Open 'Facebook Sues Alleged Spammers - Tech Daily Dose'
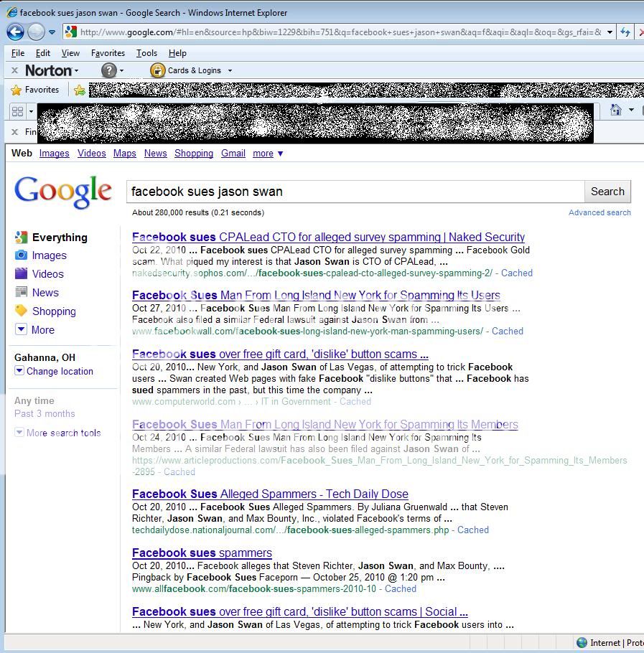This screenshot has width=644, height=653. pyautogui.click(x=270, y=494)
